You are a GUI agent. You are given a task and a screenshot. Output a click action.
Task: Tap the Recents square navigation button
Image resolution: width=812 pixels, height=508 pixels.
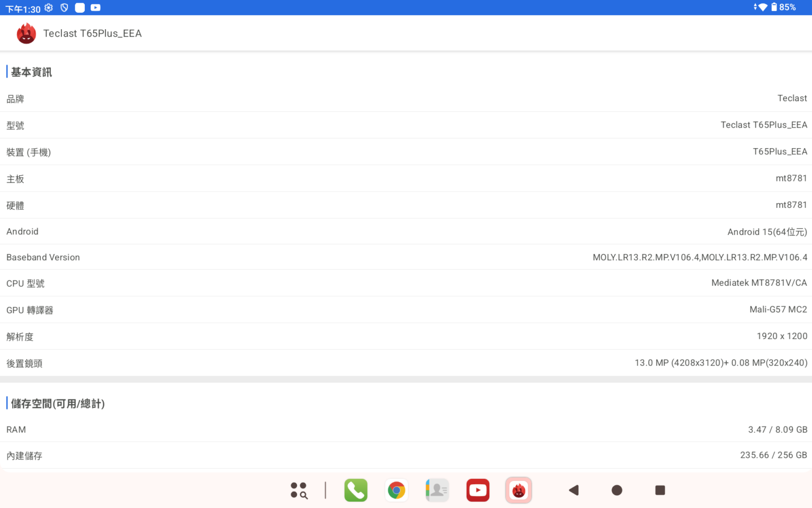(x=660, y=491)
